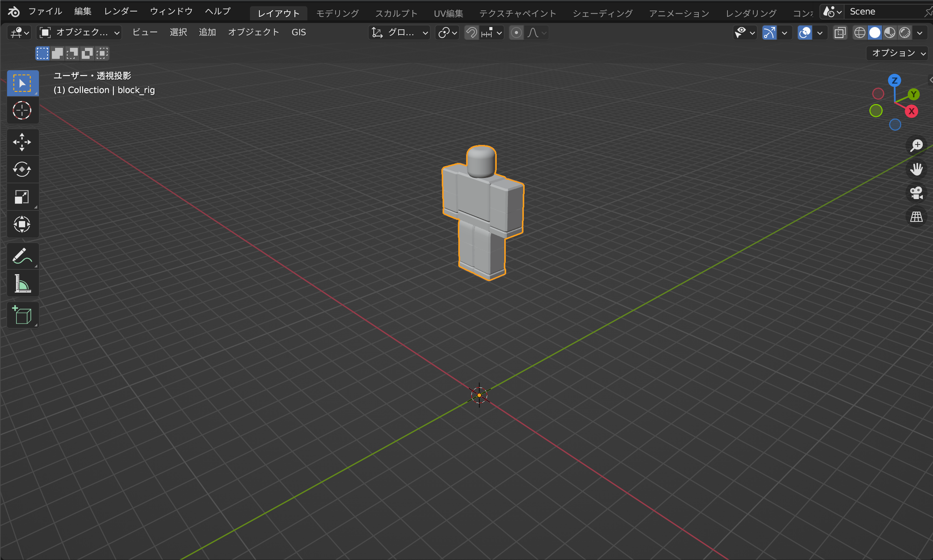Open the pivot point dropdown
This screenshot has height=560, width=933.
[447, 33]
